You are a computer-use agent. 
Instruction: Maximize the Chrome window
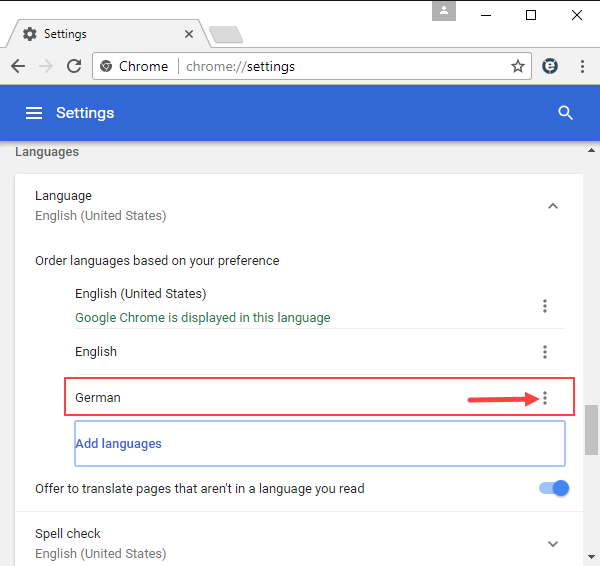point(531,15)
